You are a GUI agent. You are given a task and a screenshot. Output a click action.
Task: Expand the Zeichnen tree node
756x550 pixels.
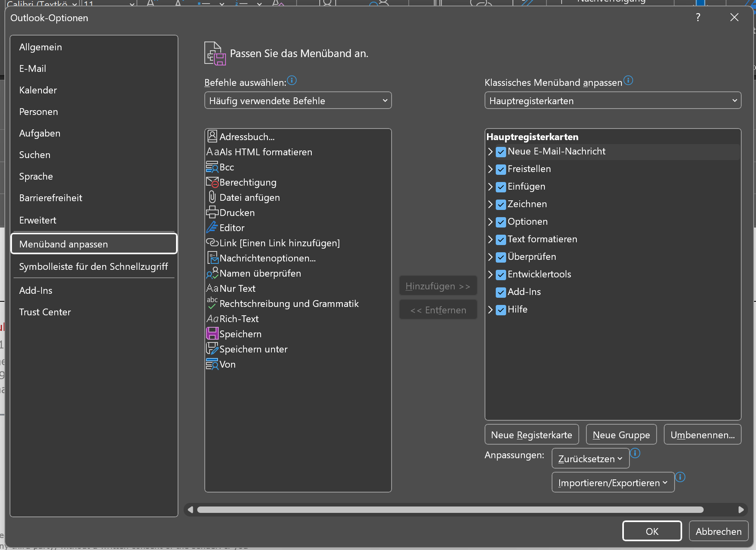(491, 204)
